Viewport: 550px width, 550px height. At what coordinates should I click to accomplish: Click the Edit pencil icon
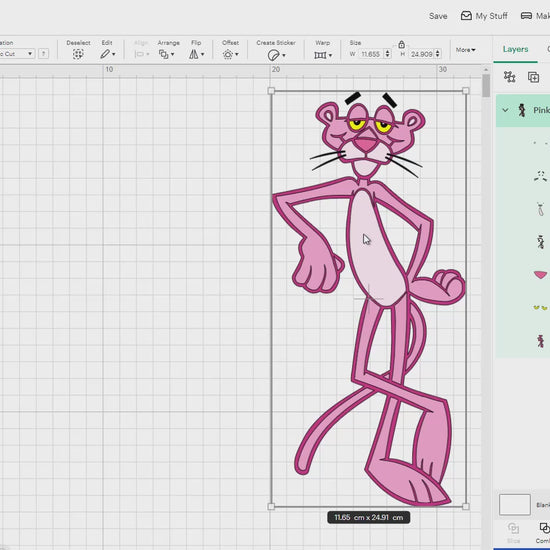105,54
